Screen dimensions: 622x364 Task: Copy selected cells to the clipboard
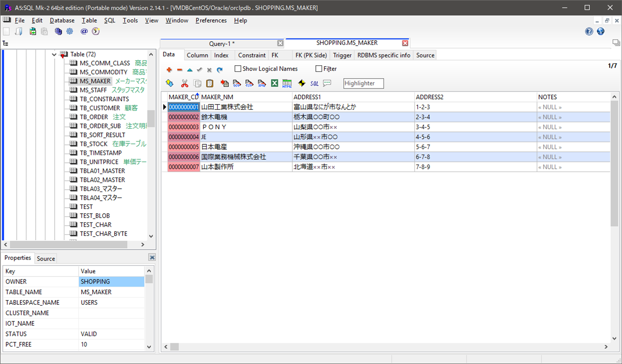click(x=196, y=83)
